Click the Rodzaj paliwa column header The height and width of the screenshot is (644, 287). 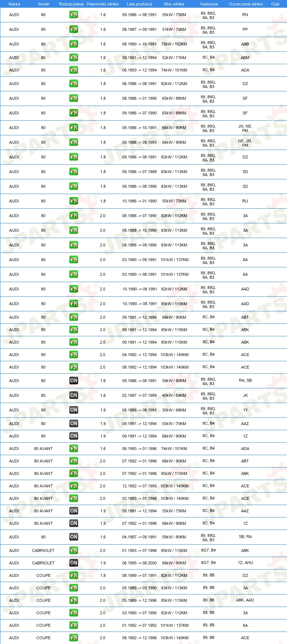[x=71, y=4]
